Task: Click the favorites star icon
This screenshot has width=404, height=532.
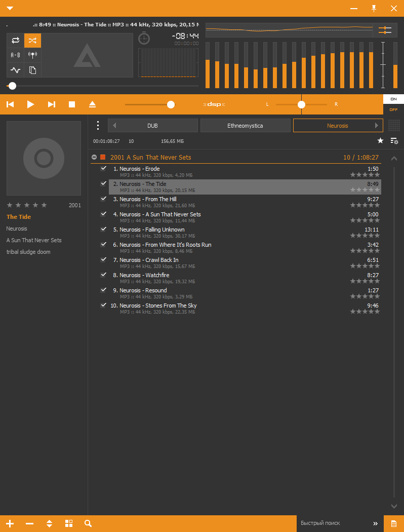Action: pos(380,140)
